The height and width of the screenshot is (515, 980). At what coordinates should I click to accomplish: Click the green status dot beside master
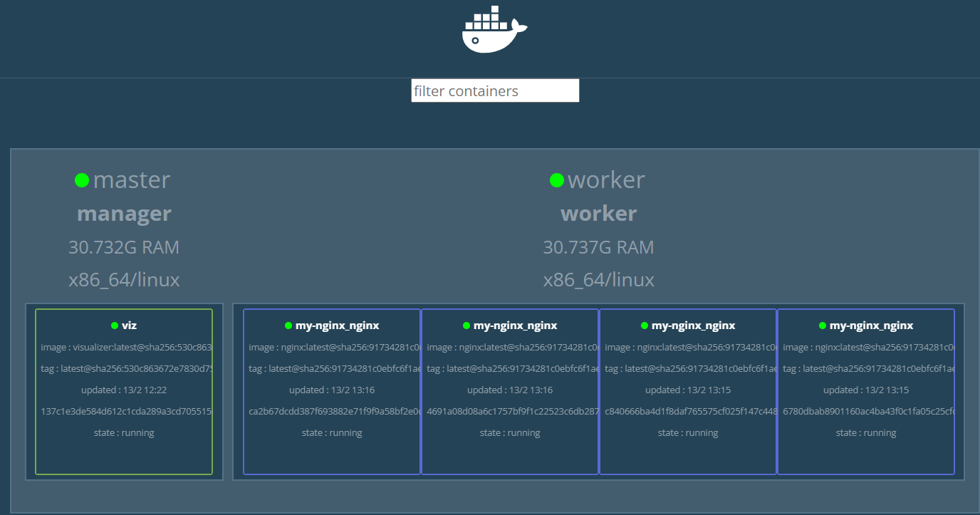[x=82, y=180]
